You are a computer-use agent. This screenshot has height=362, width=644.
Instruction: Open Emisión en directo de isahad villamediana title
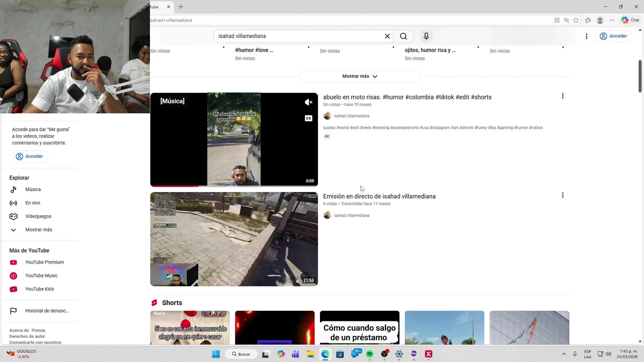click(379, 197)
